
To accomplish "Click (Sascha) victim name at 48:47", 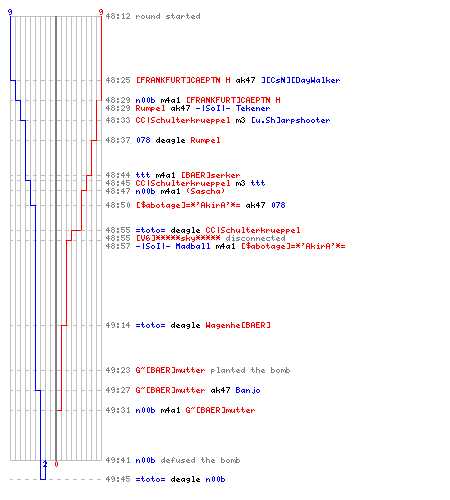I will click(x=205, y=191).
